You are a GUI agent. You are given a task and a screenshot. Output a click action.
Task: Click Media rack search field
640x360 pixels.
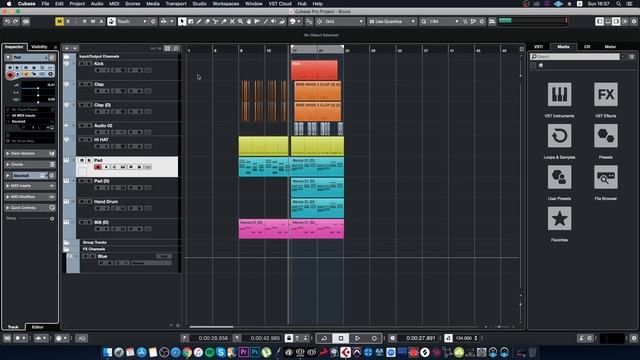(575, 57)
